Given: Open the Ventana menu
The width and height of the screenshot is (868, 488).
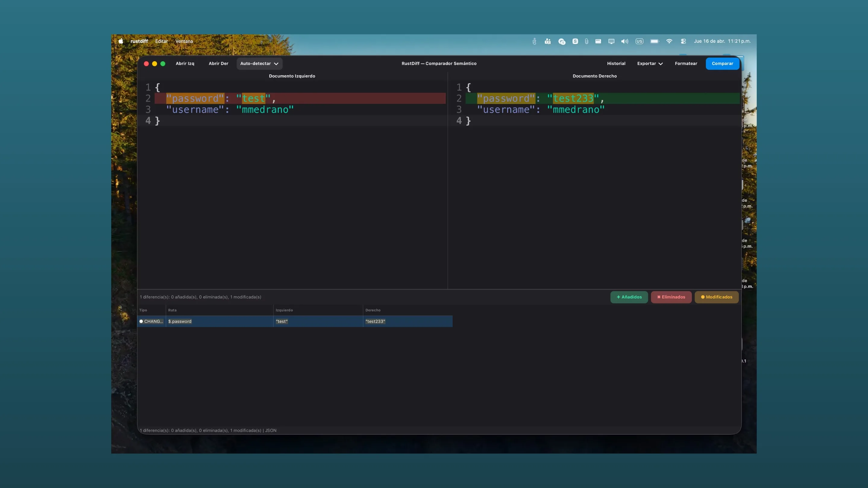Looking at the screenshot, I should click(x=184, y=41).
